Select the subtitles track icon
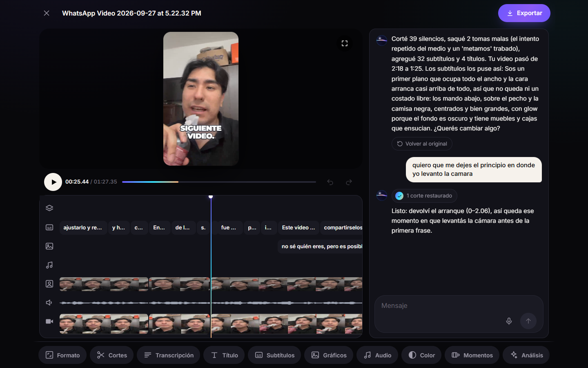Screen dimensions: 588x368 click(49, 227)
